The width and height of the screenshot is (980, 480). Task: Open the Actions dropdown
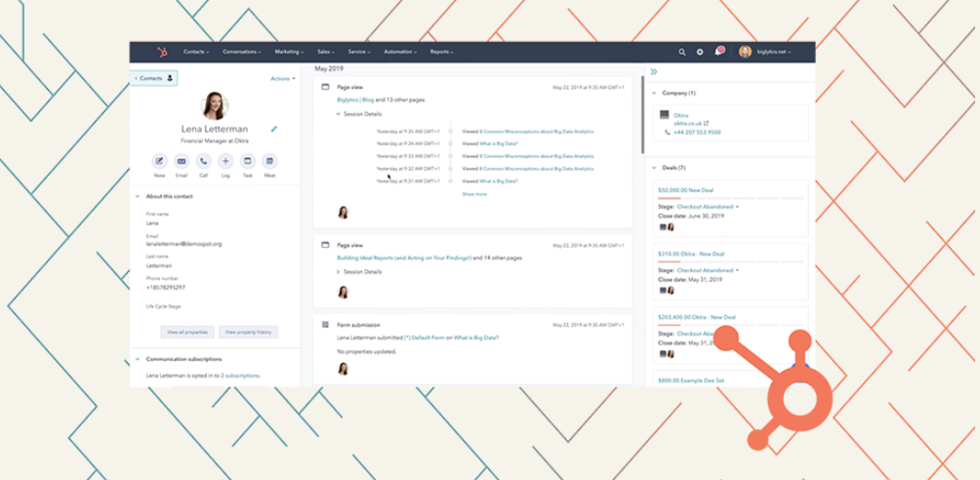283,79
